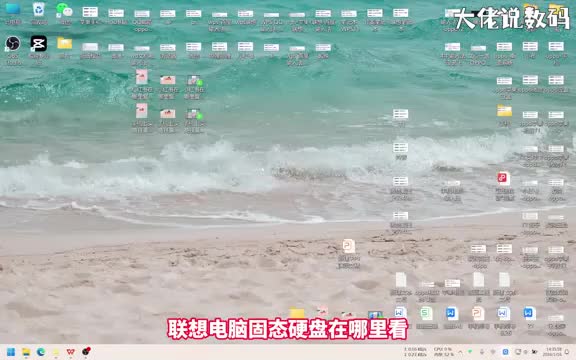
Task: Click the blue square icon in the tray
Action: click(505, 352)
